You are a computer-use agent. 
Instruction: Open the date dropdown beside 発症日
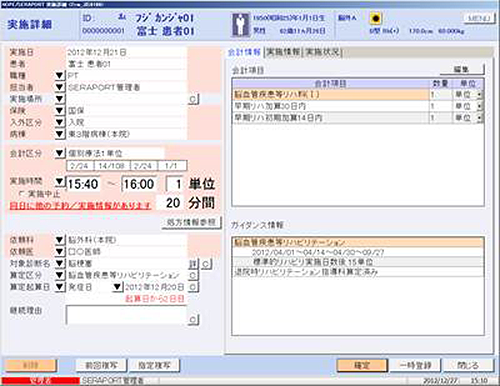point(117,287)
